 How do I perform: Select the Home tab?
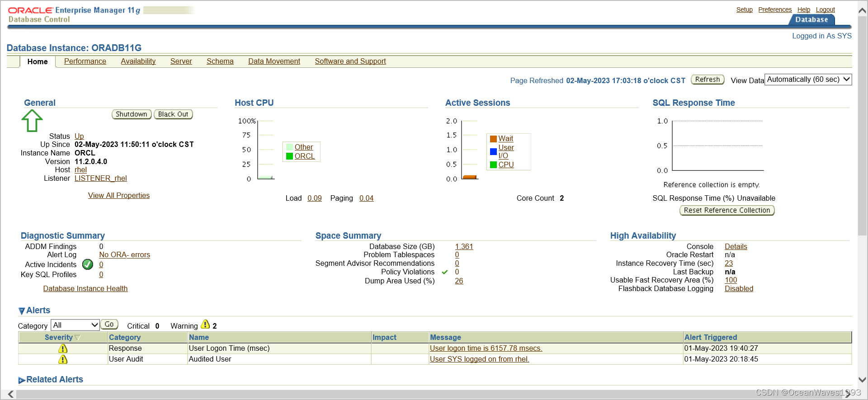coord(38,62)
